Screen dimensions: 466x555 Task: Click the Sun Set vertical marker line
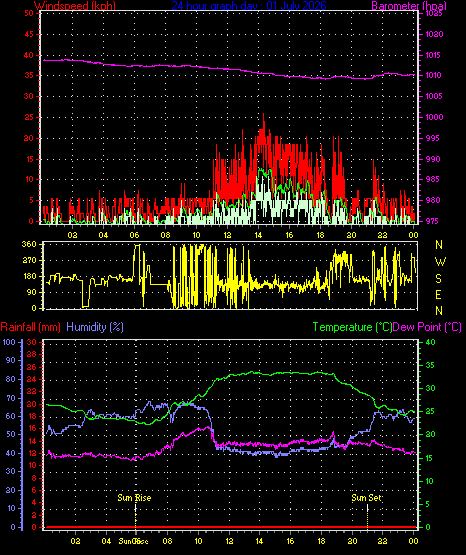tap(367, 516)
